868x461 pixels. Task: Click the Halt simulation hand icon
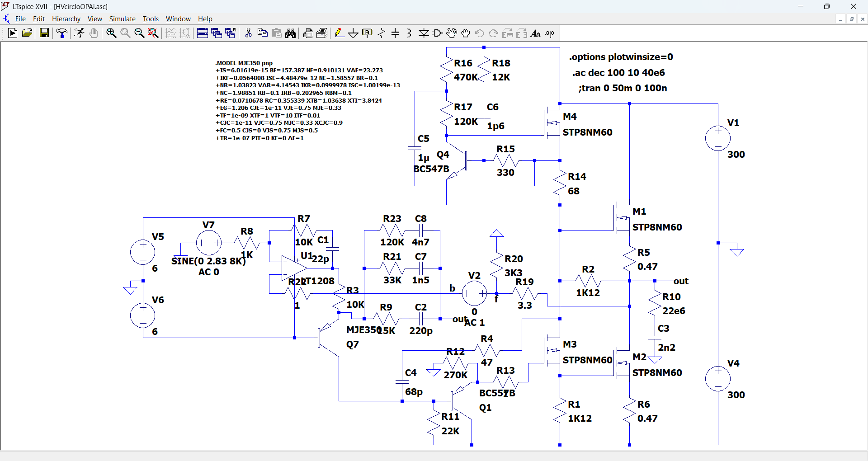click(x=94, y=33)
